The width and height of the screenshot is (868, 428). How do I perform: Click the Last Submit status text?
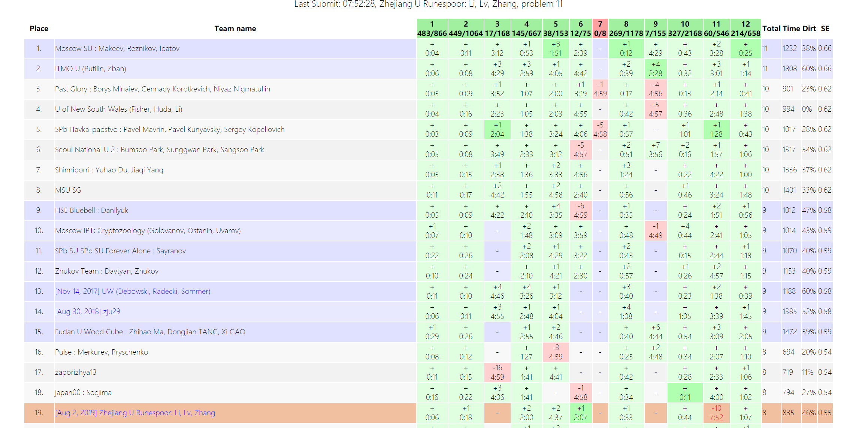tap(428, 4)
